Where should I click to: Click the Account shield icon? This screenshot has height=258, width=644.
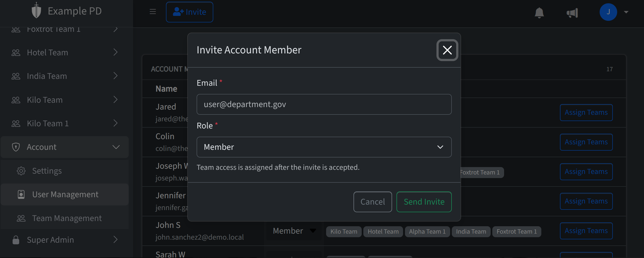[x=16, y=147]
